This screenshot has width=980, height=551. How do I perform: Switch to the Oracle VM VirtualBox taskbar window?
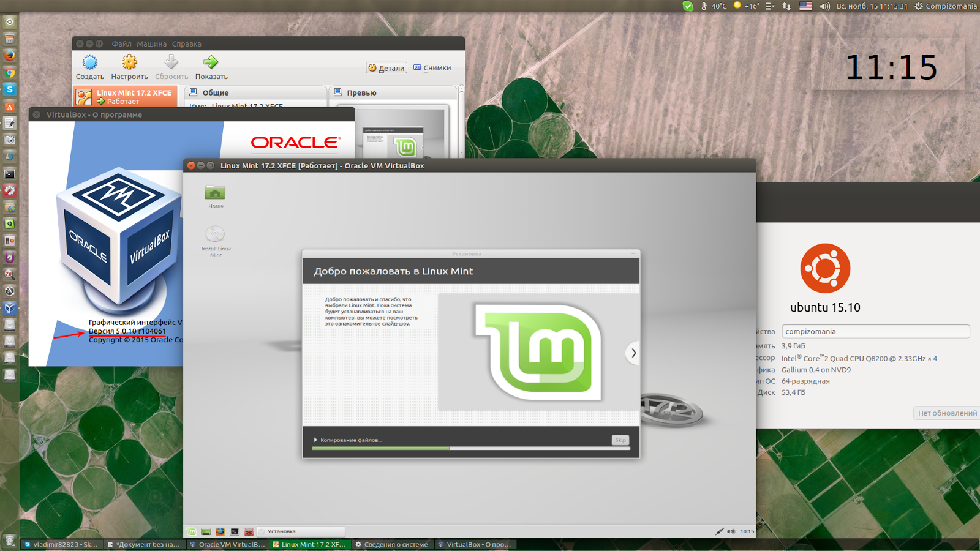pos(227,544)
